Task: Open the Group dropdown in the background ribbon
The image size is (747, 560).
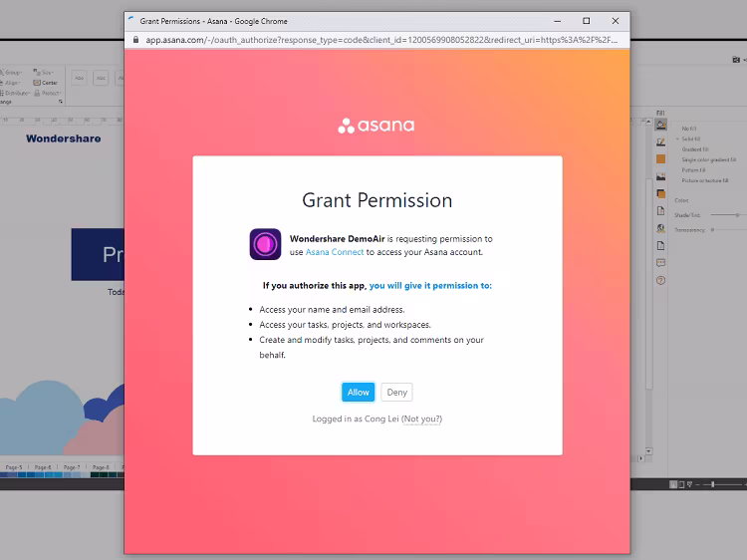Action: (x=11, y=73)
